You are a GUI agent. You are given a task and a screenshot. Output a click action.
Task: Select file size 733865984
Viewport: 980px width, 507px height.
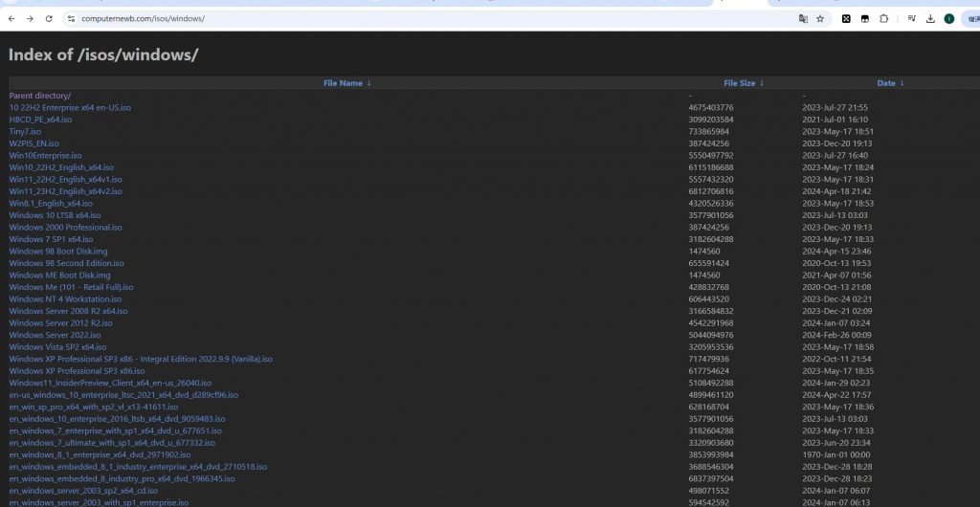point(709,132)
